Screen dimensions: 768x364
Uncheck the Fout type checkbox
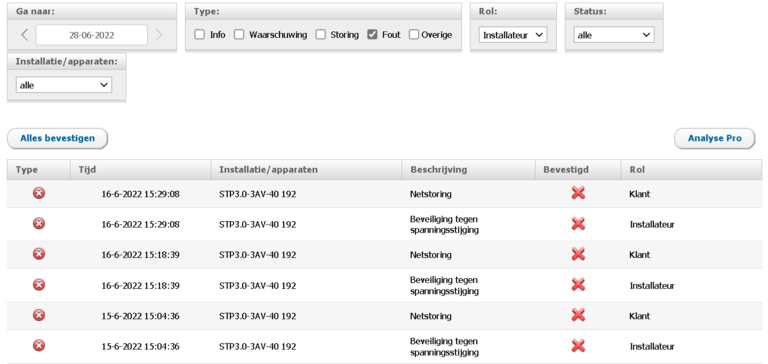372,35
